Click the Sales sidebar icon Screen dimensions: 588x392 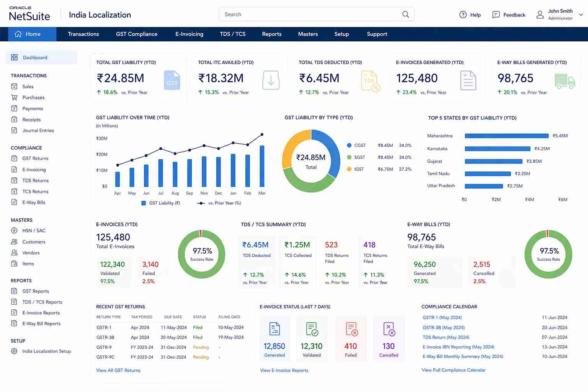coord(14,87)
